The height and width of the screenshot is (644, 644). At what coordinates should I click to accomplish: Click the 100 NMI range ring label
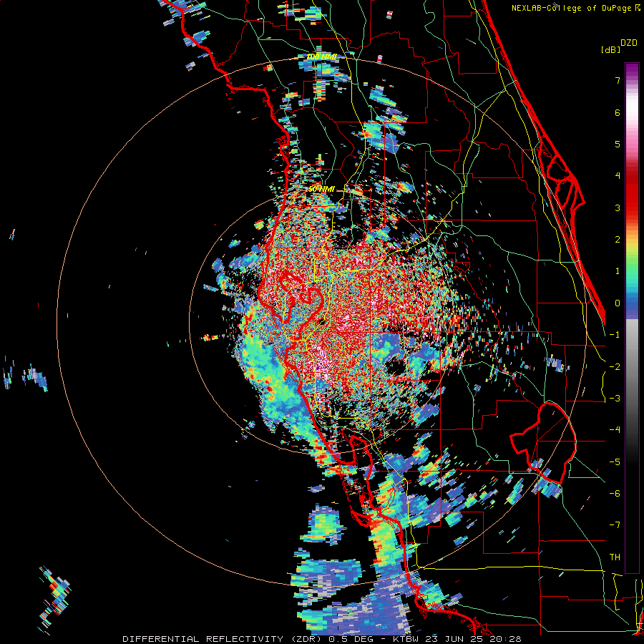[x=321, y=57]
